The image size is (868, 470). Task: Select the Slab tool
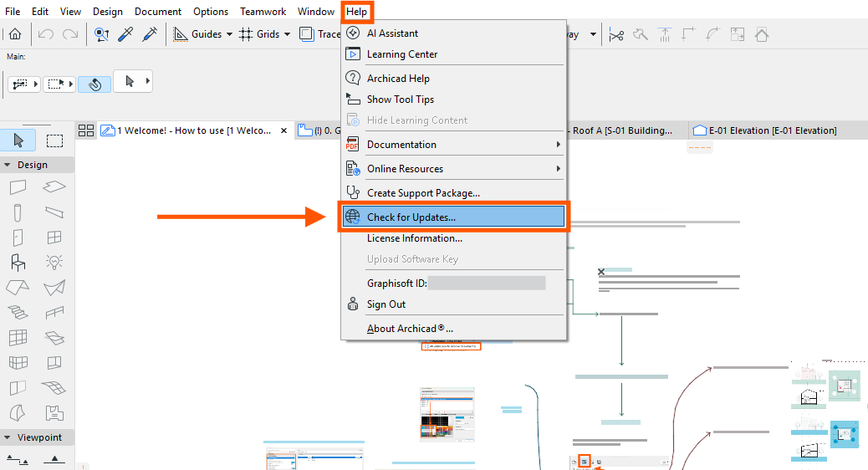point(54,187)
